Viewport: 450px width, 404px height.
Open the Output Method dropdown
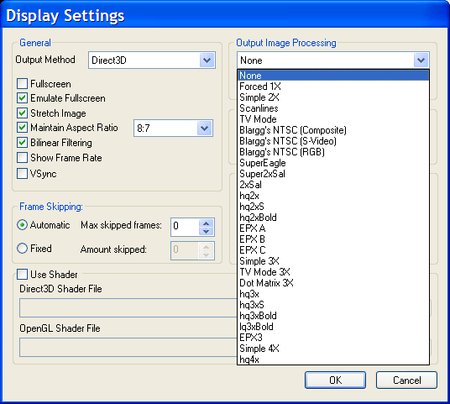coord(207,60)
